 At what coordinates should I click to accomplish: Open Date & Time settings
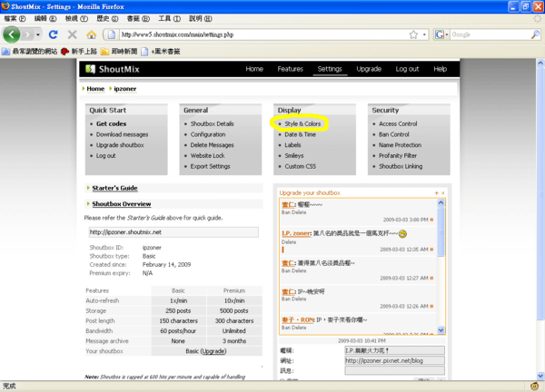point(301,134)
